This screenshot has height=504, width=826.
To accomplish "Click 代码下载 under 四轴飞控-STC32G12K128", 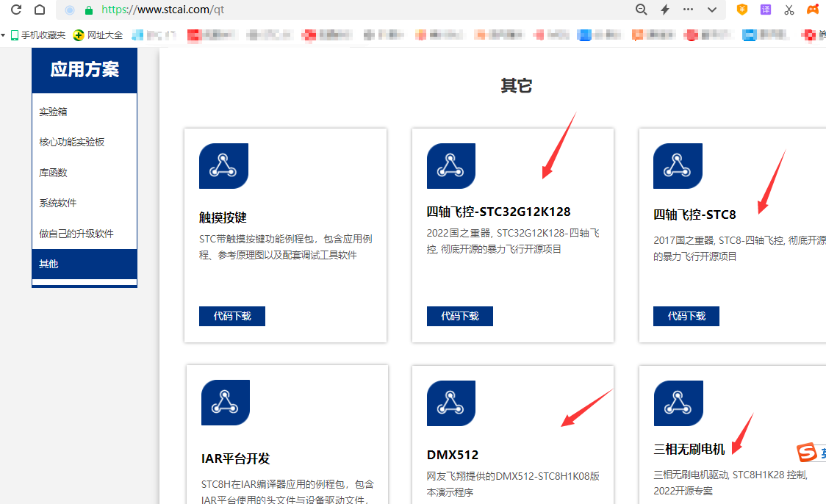I will pyautogui.click(x=460, y=316).
